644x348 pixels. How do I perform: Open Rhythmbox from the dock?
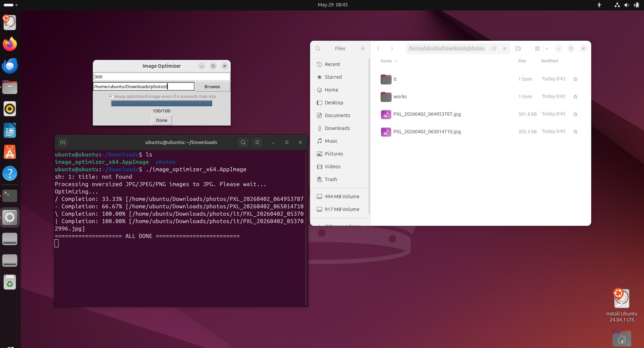[x=10, y=109]
